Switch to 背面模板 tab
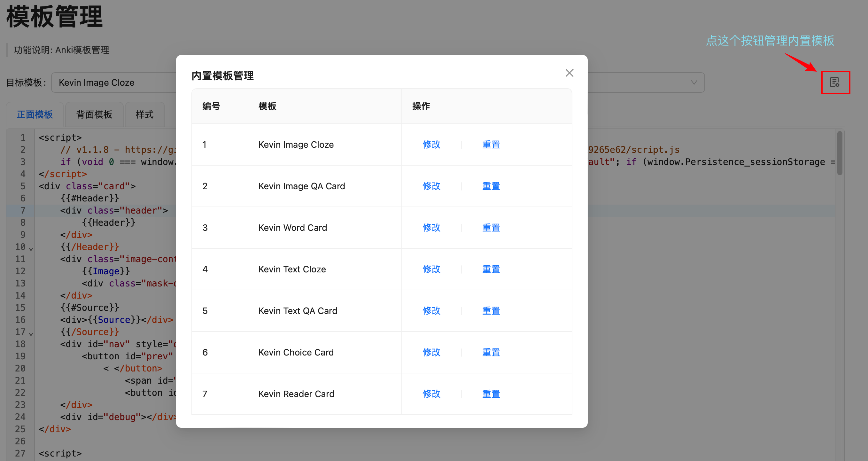The image size is (868, 461). 94,114
